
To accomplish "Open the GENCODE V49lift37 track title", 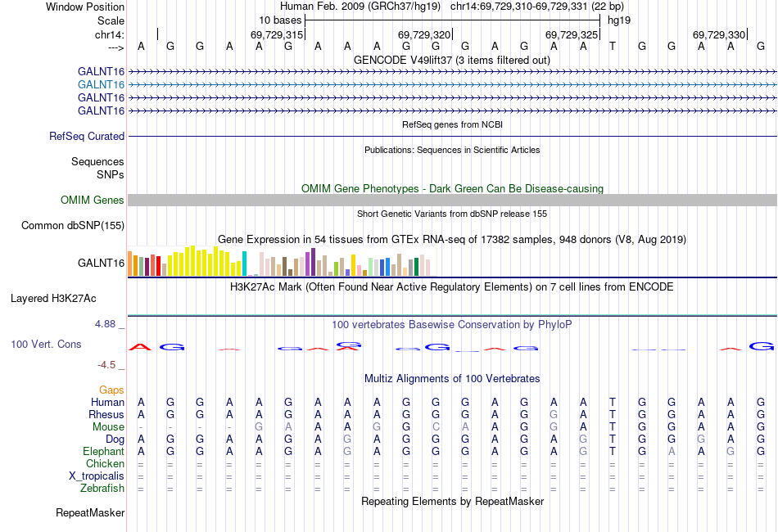I will coord(451,61).
